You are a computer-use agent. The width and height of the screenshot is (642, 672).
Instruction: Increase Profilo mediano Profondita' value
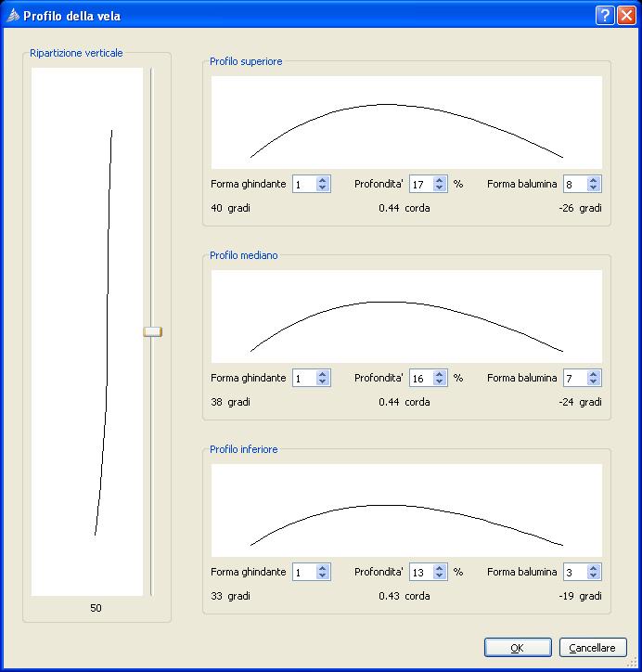(440, 374)
